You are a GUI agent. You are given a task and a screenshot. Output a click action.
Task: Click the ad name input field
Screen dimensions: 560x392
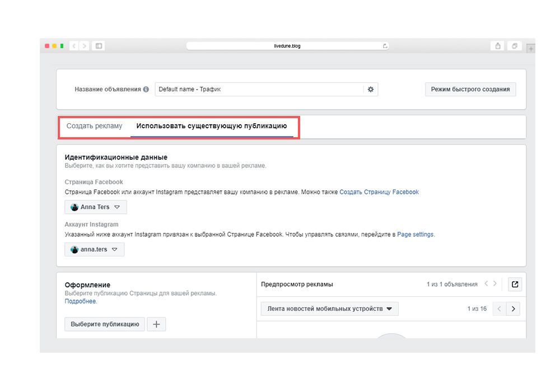click(259, 90)
